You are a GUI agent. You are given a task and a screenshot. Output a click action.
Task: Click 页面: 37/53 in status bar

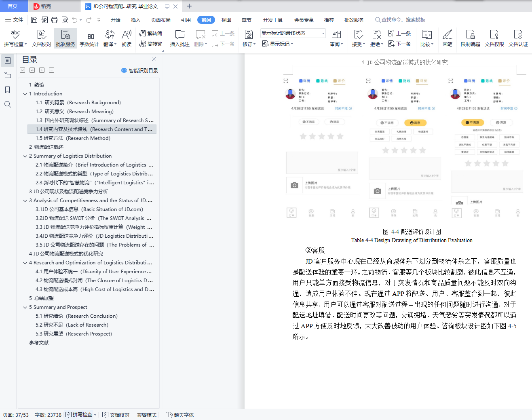(16, 415)
